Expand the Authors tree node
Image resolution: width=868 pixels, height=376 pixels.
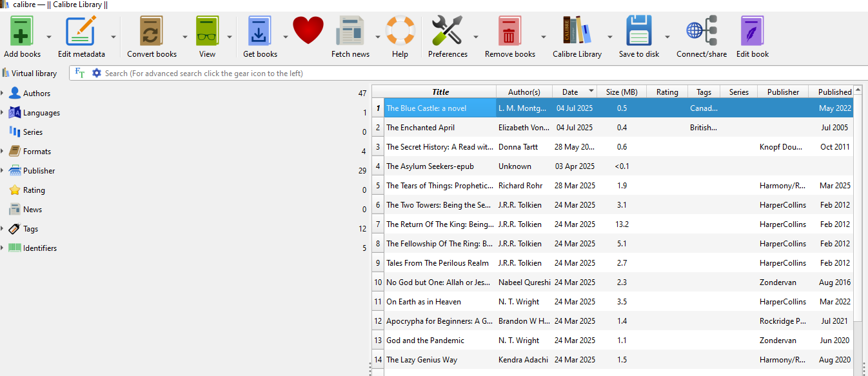[x=3, y=93]
